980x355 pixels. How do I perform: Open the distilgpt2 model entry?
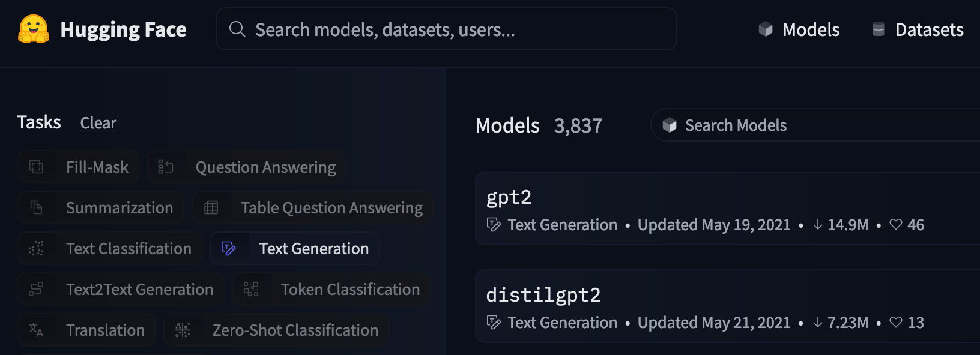[543, 295]
